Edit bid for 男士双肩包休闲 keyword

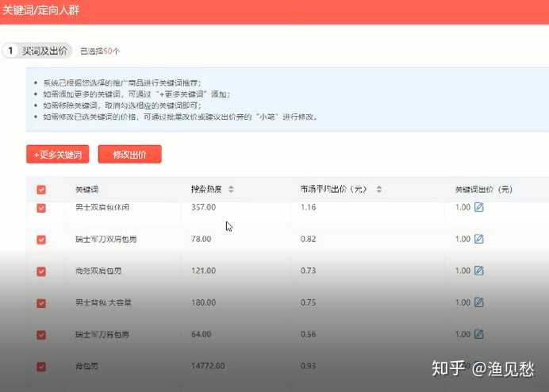(478, 207)
